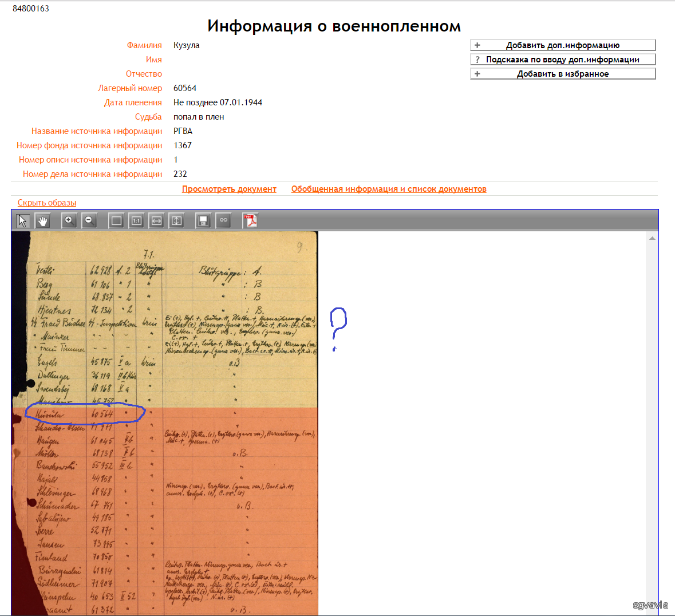Click the date 'Не позднее 07.01.1944'
This screenshot has width=675, height=616.
218,102
